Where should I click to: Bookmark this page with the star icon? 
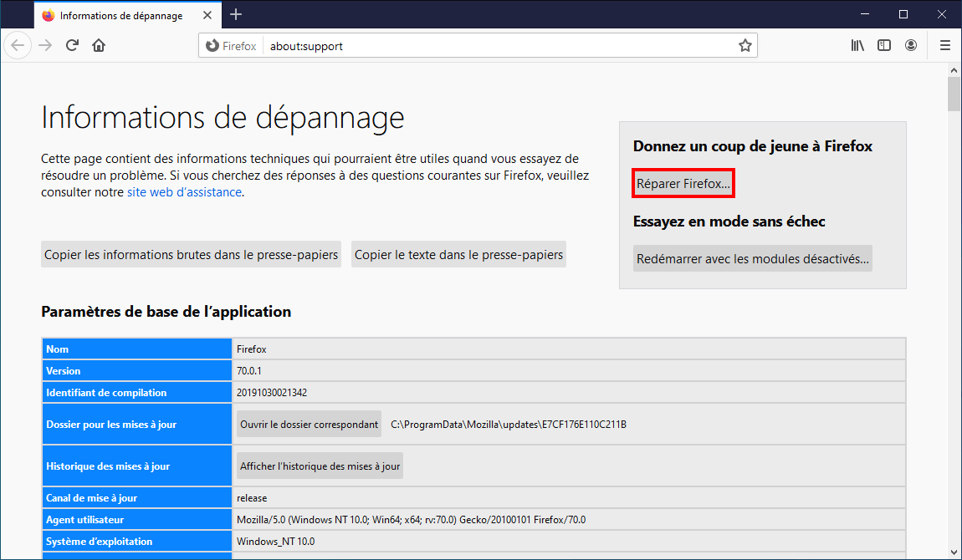745,45
